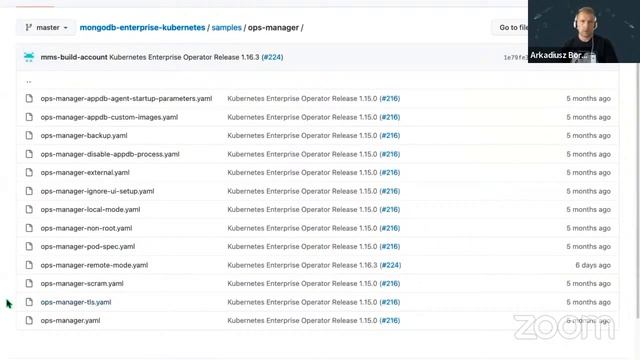
Task: Click the git branch icon on master button
Action: click(x=28, y=28)
